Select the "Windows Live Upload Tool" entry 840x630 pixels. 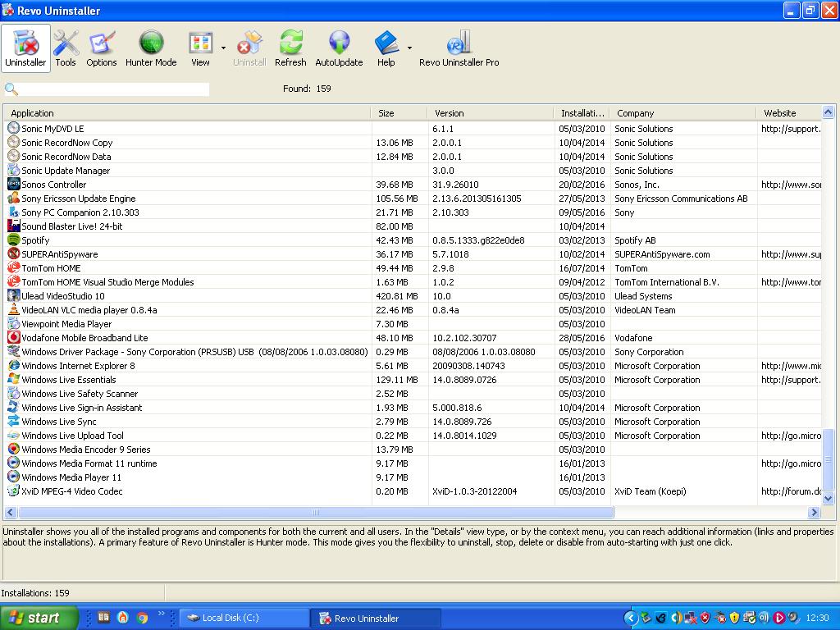[73, 435]
